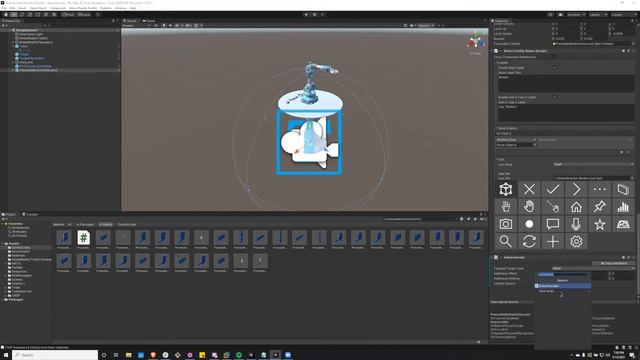
Task: Pick the circular refresh arrows icon
Action: click(x=529, y=242)
